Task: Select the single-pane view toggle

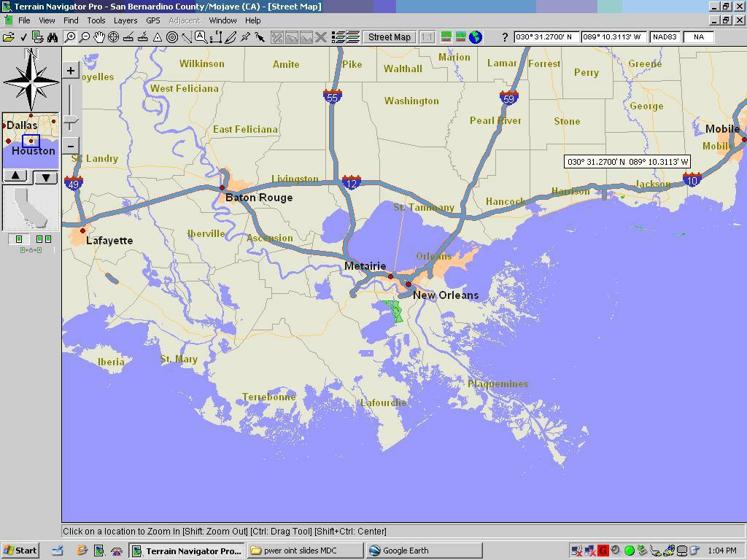Action: (x=19, y=239)
